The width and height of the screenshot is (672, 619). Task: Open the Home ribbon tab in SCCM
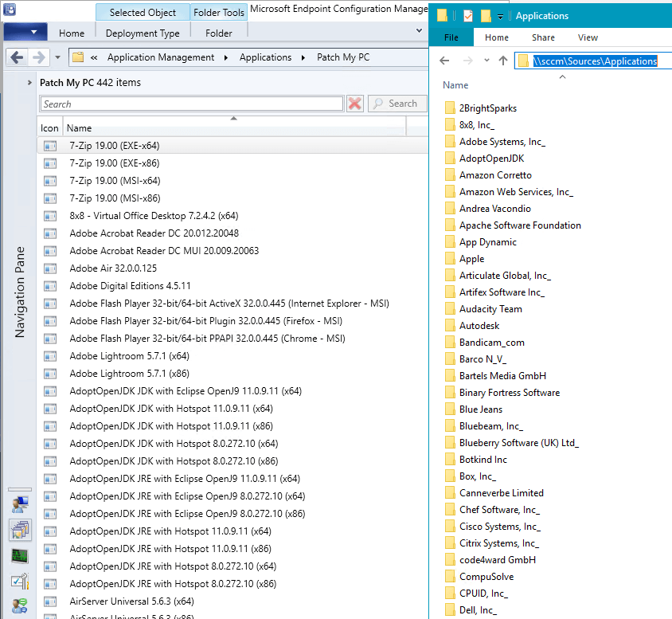point(72,33)
